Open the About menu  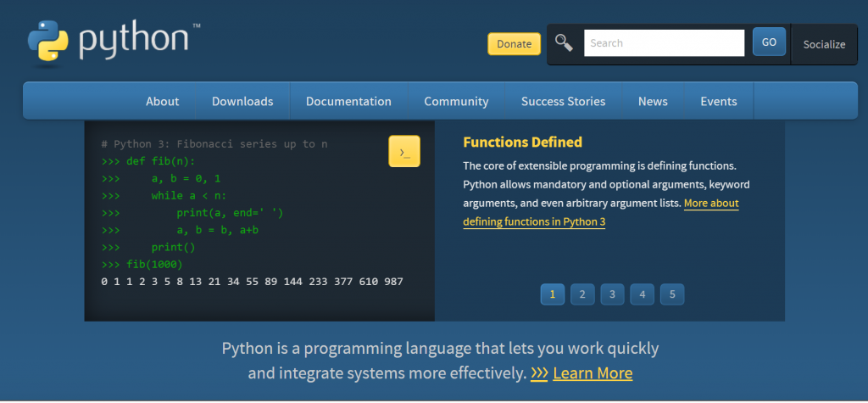[x=162, y=102]
